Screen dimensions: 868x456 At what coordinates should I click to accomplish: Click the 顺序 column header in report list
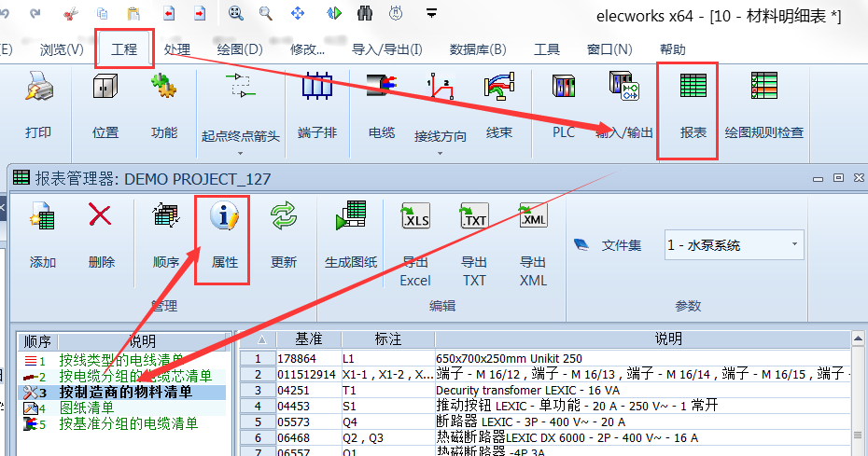click(37, 341)
